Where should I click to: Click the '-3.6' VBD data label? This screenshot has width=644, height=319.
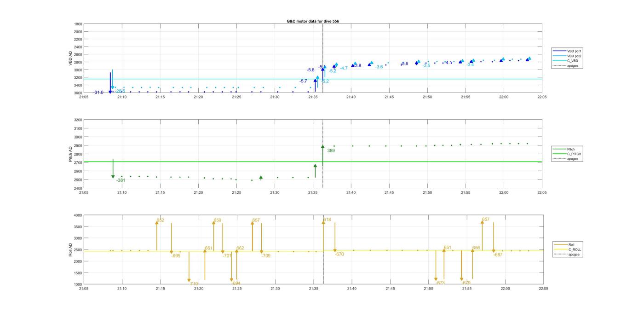pos(379,67)
